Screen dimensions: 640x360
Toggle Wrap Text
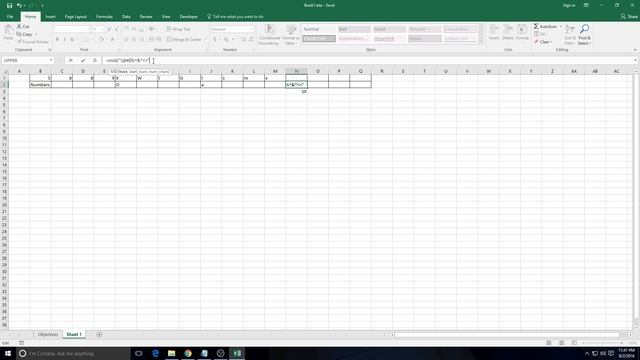(179, 29)
